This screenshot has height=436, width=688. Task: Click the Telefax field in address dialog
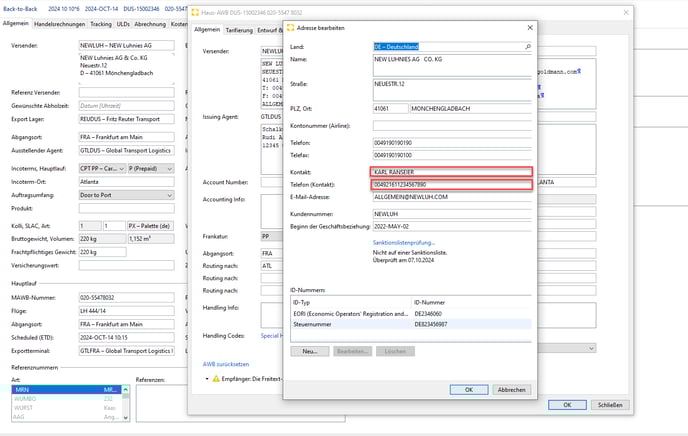click(452, 155)
